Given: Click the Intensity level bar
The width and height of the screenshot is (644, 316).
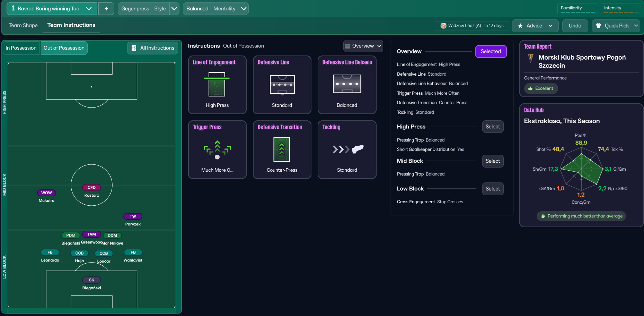Looking at the screenshot, I should (x=621, y=12).
